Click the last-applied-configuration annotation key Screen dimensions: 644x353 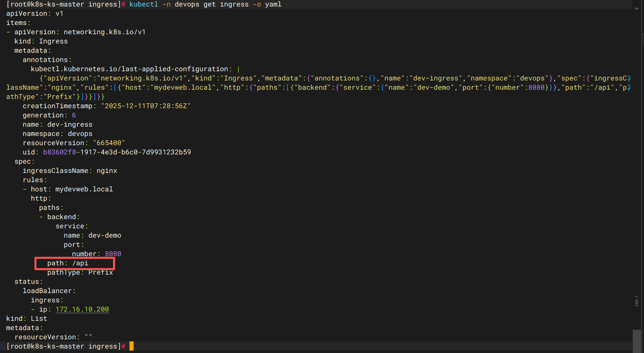129,69
